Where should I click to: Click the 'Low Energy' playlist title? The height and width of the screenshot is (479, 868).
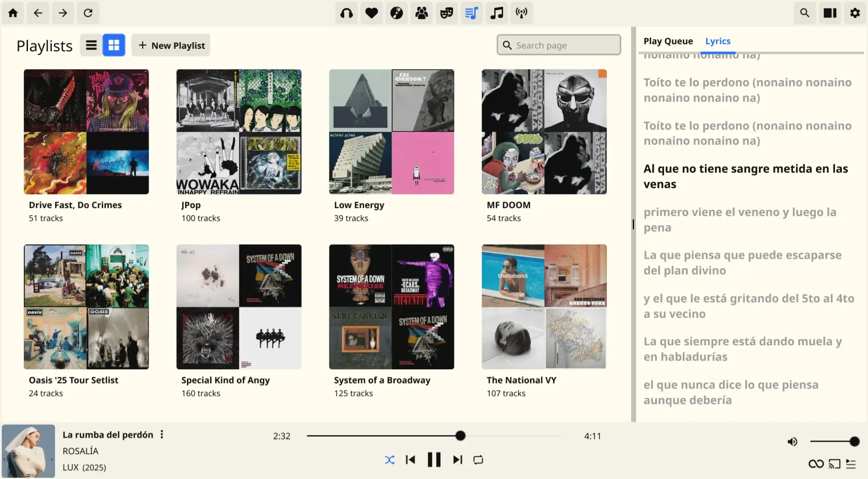tap(359, 205)
